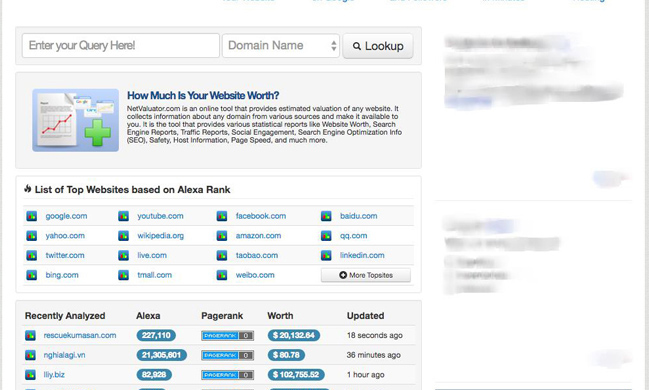
Task: Click the chart icon next to taobao.com
Action: (x=222, y=255)
